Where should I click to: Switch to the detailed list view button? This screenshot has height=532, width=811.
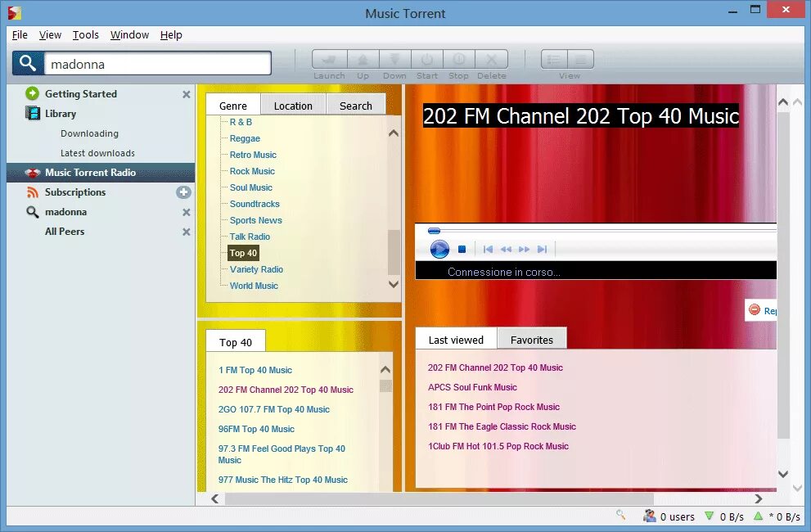(x=554, y=59)
